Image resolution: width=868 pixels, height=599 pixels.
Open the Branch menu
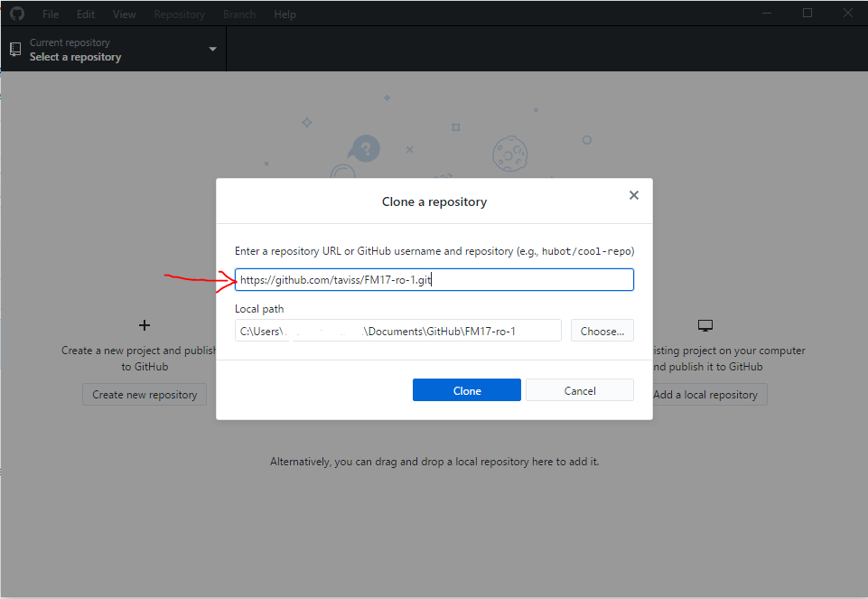click(x=239, y=14)
